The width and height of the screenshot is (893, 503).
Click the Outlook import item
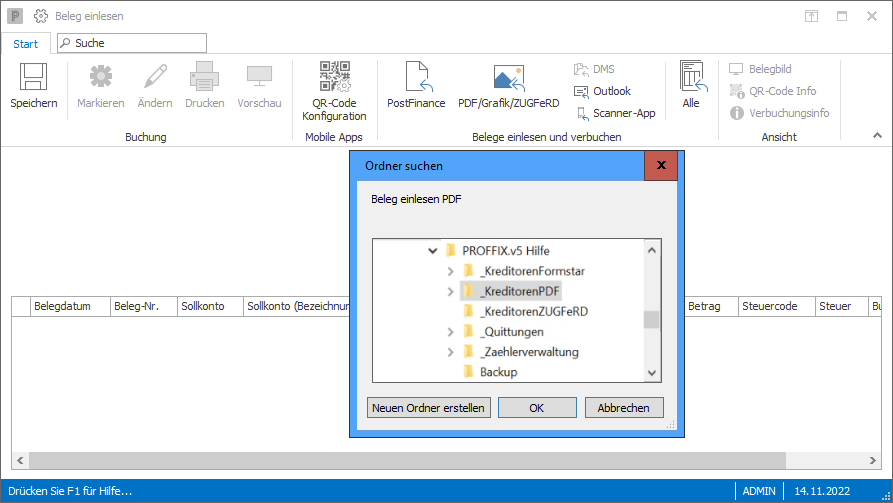tap(602, 91)
